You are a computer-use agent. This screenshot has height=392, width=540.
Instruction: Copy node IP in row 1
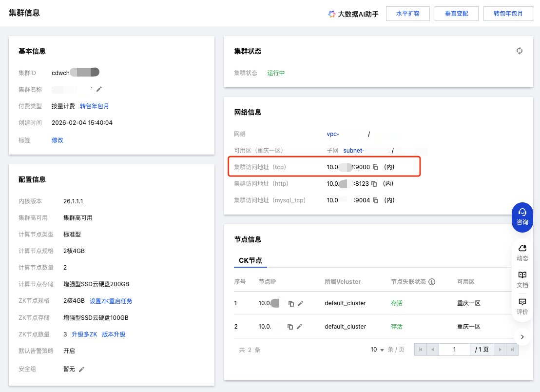[291, 303]
